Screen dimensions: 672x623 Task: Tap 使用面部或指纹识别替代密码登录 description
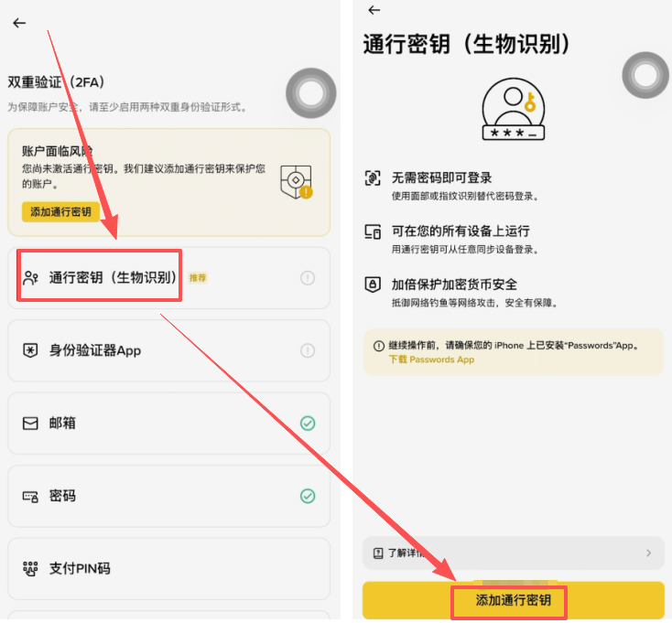point(465,197)
